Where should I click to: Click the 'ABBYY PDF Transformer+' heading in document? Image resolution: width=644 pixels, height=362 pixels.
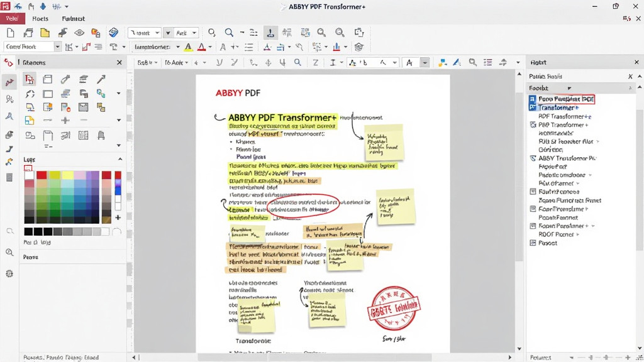coord(282,118)
